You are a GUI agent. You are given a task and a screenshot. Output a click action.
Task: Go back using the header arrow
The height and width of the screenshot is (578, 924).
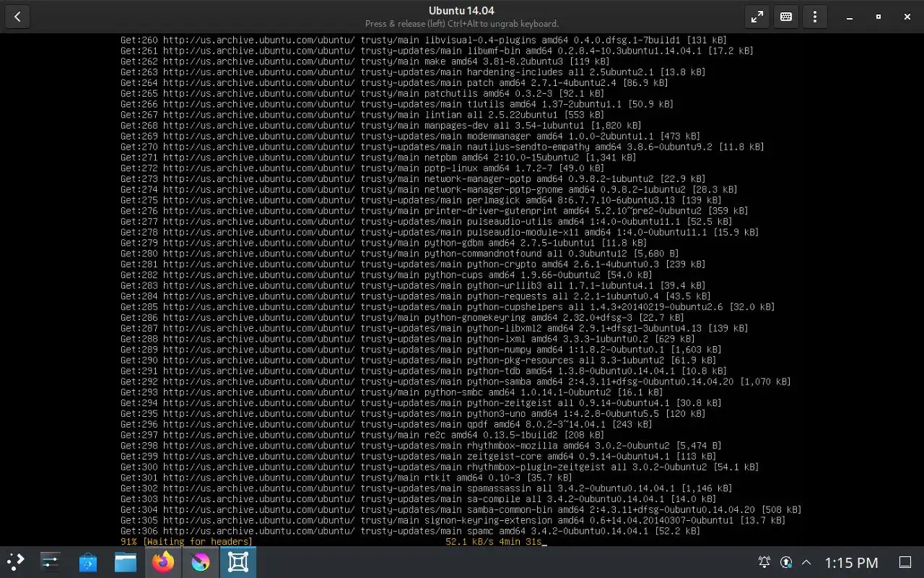click(17, 17)
